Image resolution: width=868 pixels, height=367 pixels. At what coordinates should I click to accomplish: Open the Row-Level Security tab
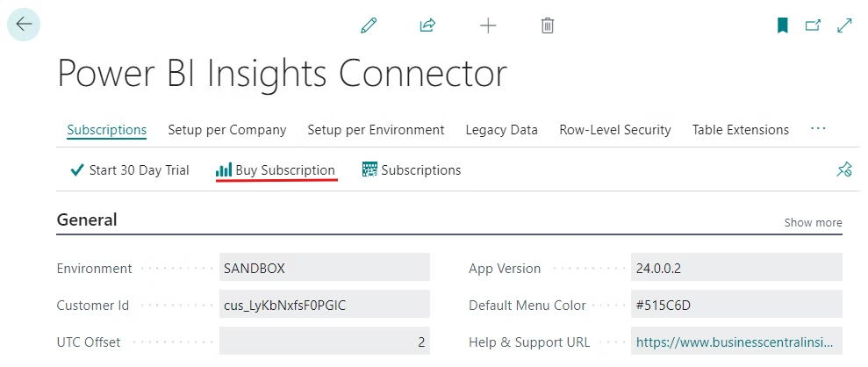point(615,130)
